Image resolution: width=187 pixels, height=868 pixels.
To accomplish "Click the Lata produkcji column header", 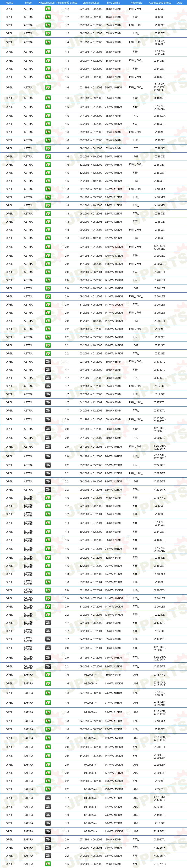I will coord(91,2).
